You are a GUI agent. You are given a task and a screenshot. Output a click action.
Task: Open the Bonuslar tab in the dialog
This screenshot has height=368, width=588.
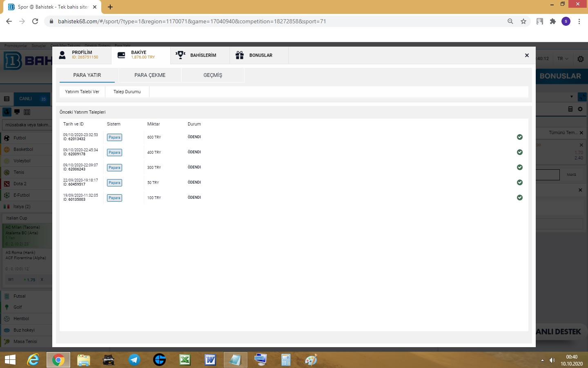click(x=259, y=55)
